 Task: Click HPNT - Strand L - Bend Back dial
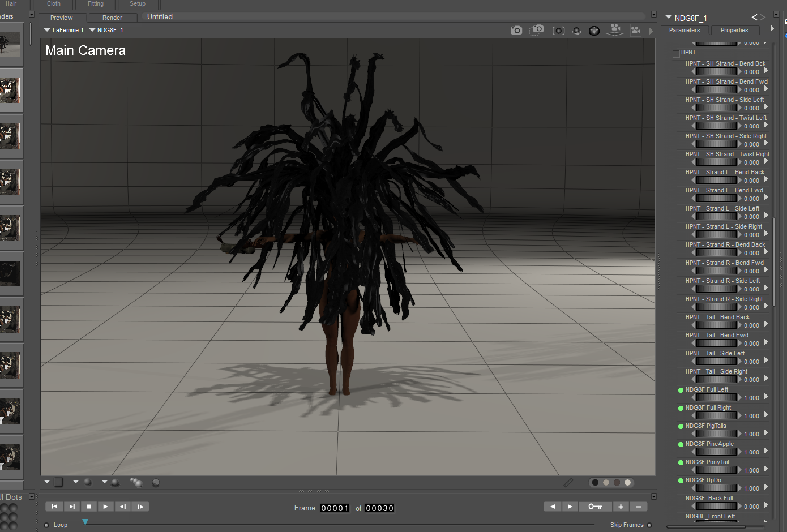click(716, 181)
